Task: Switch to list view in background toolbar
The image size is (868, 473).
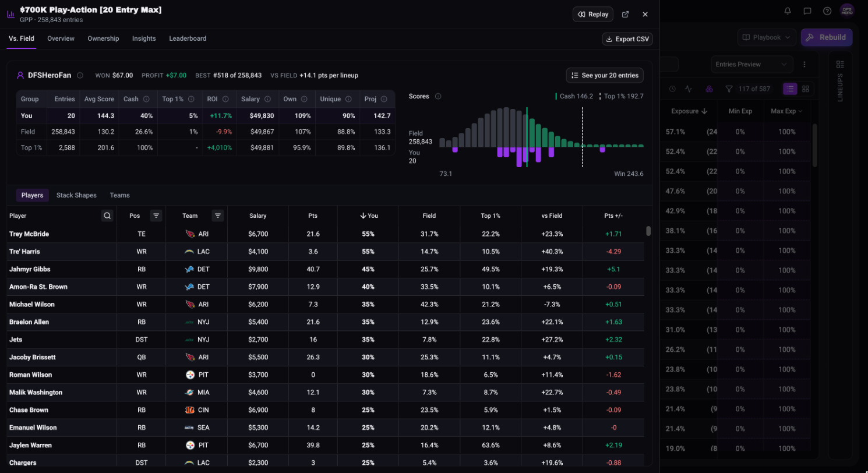Action: pyautogui.click(x=790, y=89)
